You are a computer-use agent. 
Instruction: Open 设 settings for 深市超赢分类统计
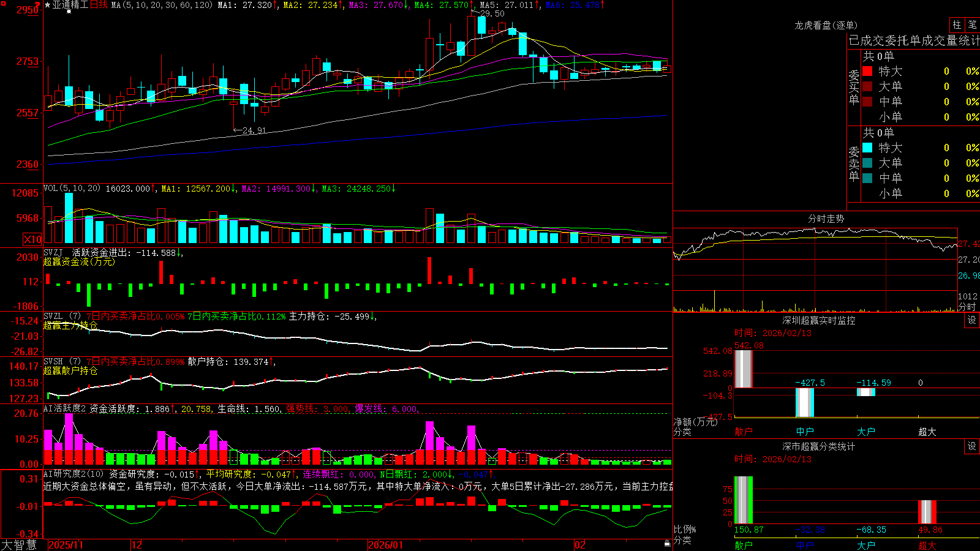[972, 446]
